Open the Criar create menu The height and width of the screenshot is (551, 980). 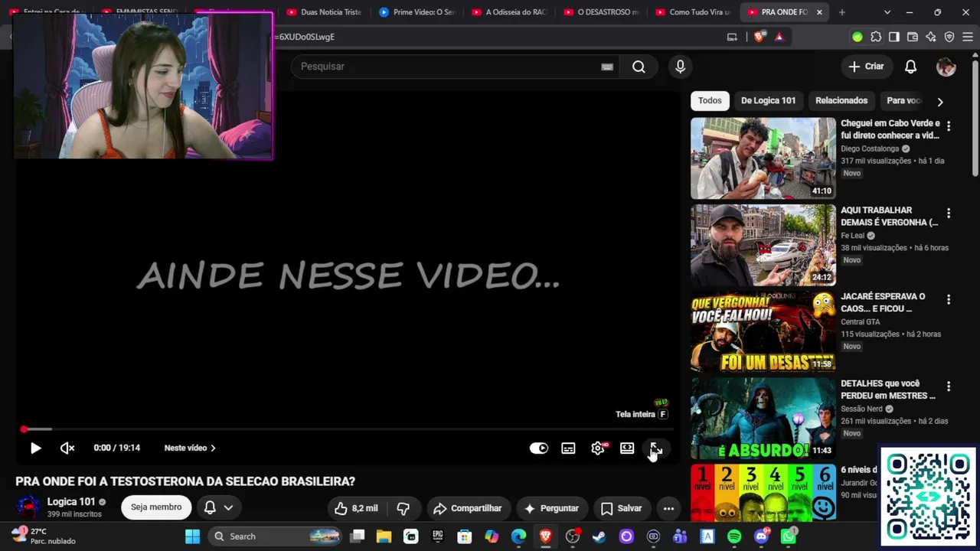coord(867,67)
